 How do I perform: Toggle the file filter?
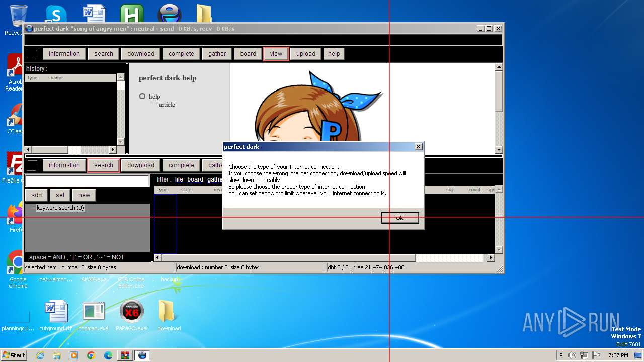pyautogui.click(x=179, y=179)
